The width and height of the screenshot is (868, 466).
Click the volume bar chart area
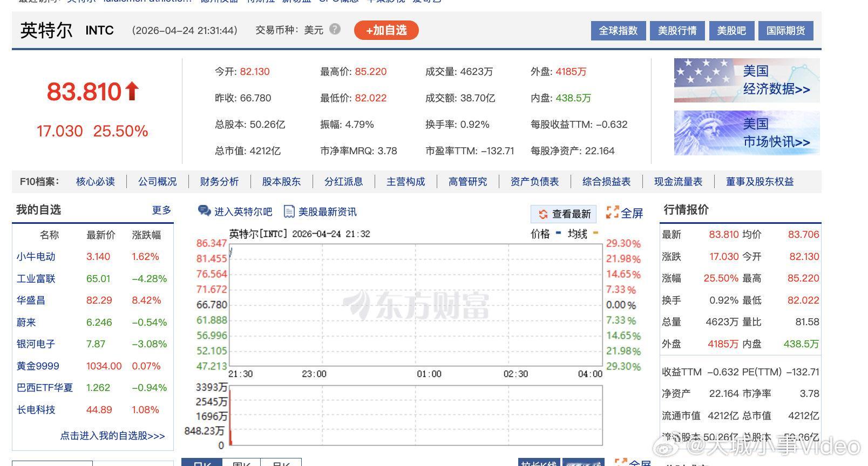coord(416,414)
